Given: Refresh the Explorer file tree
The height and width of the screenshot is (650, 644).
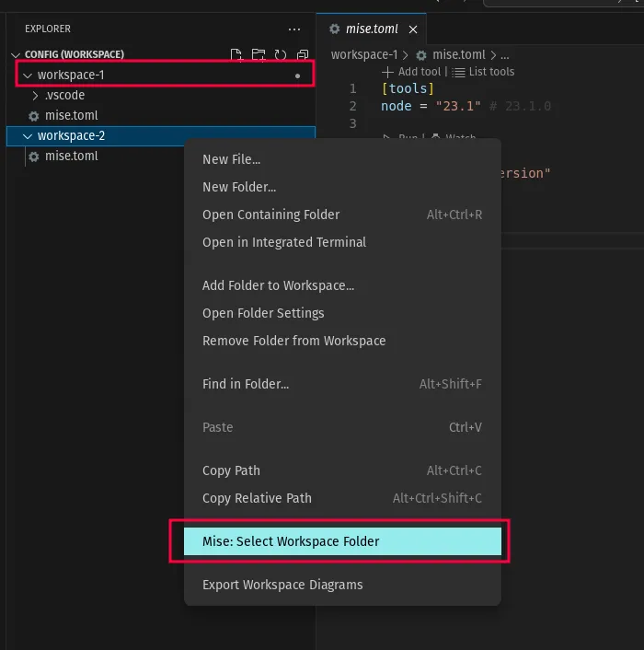Looking at the screenshot, I should 281,55.
